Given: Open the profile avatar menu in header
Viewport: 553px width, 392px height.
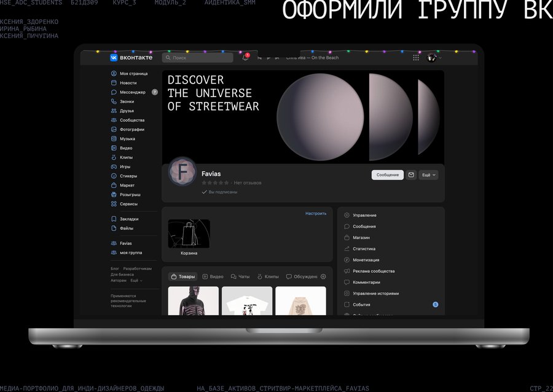Looking at the screenshot, I should point(434,58).
